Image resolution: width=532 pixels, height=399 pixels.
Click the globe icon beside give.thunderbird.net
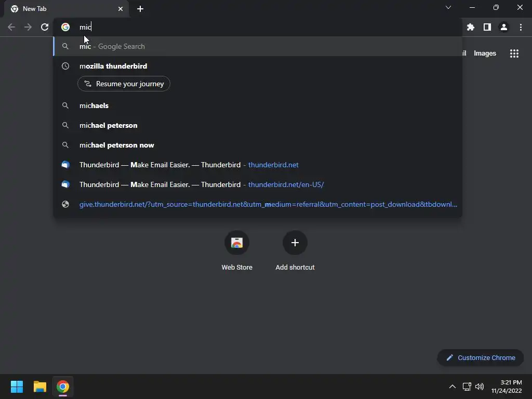65,204
